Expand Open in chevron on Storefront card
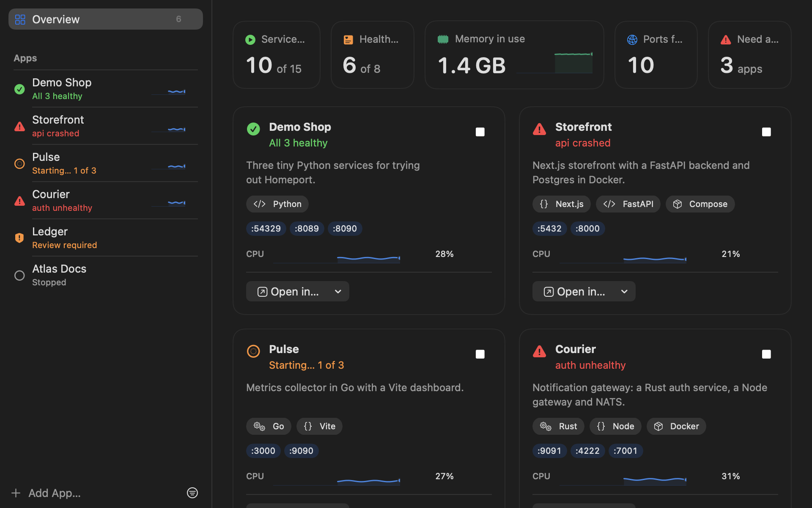The width and height of the screenshot is (812, 508). [x=624, y=292]
